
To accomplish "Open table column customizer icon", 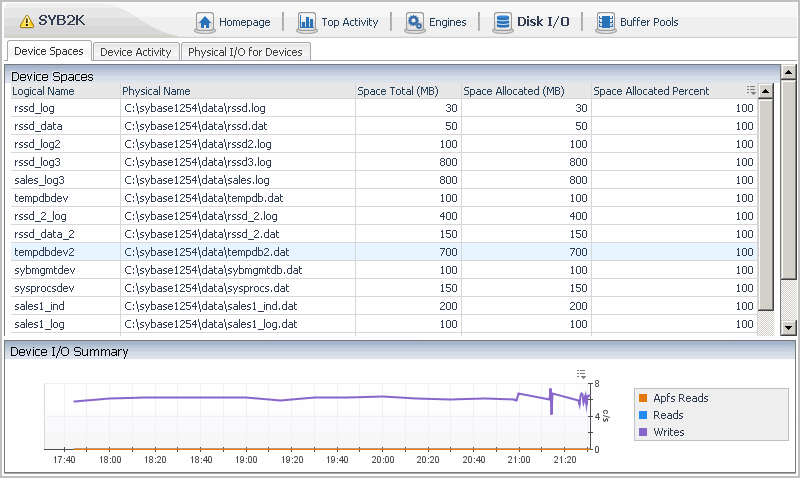I will point(750,91).
